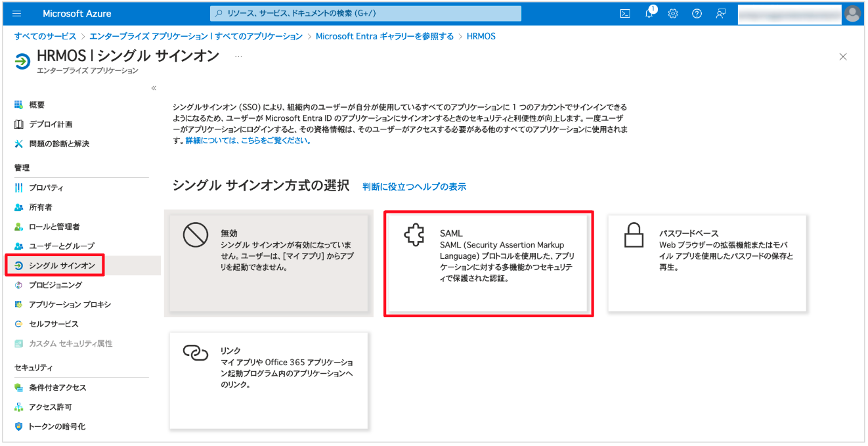Click the アプリケーション プロキシ icon
This screenshot has width=868, height=446.
[x=18, y=304]
